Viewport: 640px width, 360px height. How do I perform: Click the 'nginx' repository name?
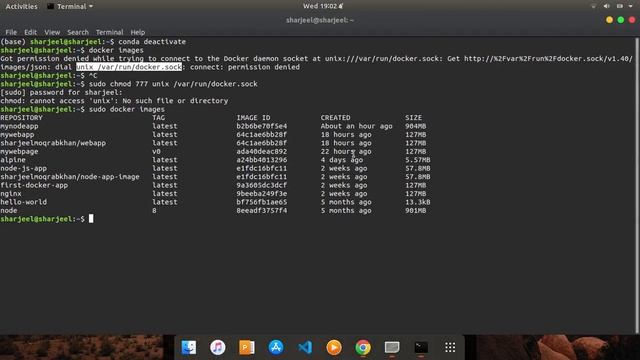[11, 193]
